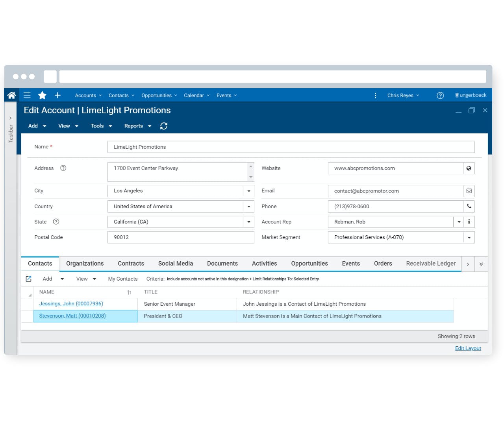This screenshot has width=504, height=425.
Task: Open the Opportunities top menu
Action: point(159,95)
